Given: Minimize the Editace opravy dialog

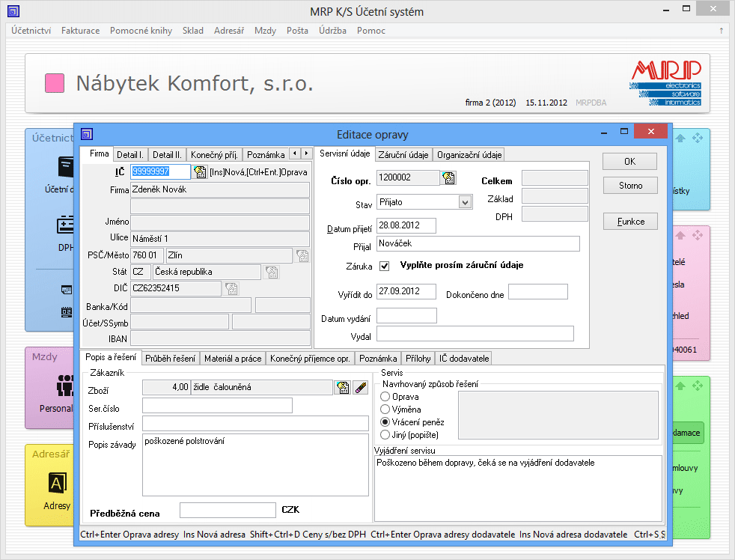Looking at the screenshot, I should tap(604, 133).
